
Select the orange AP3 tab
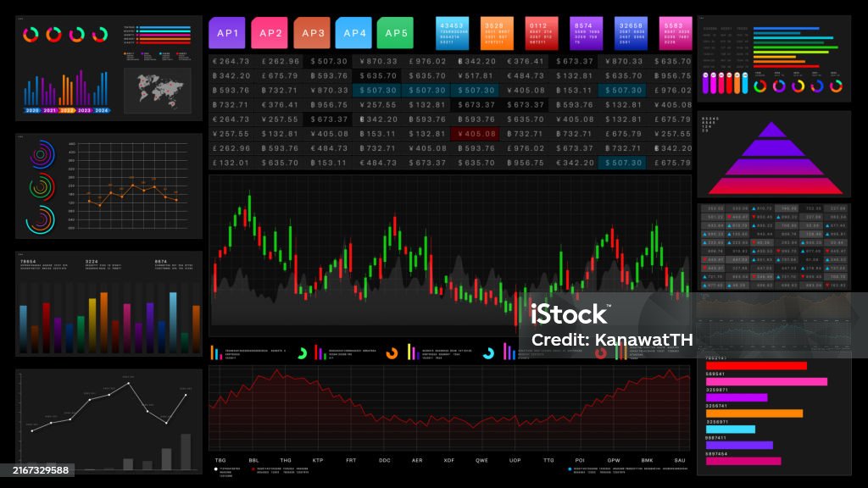click(x=312, y=33)
